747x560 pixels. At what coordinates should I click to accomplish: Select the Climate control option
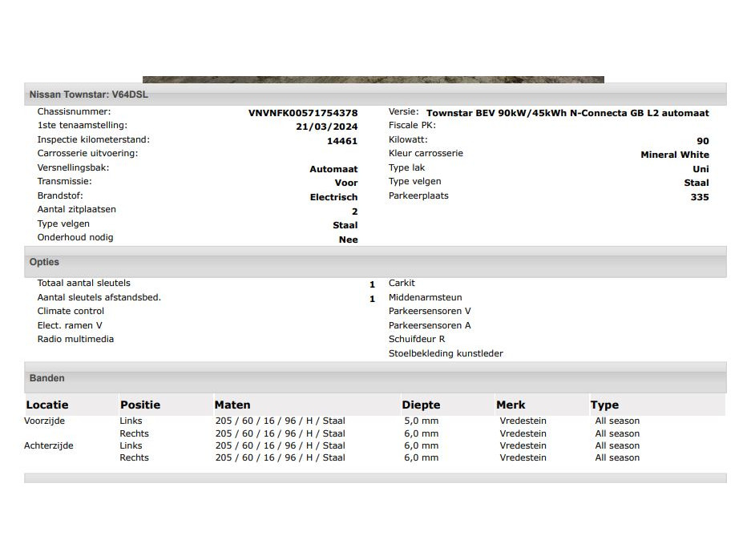[x=71, y=311]
